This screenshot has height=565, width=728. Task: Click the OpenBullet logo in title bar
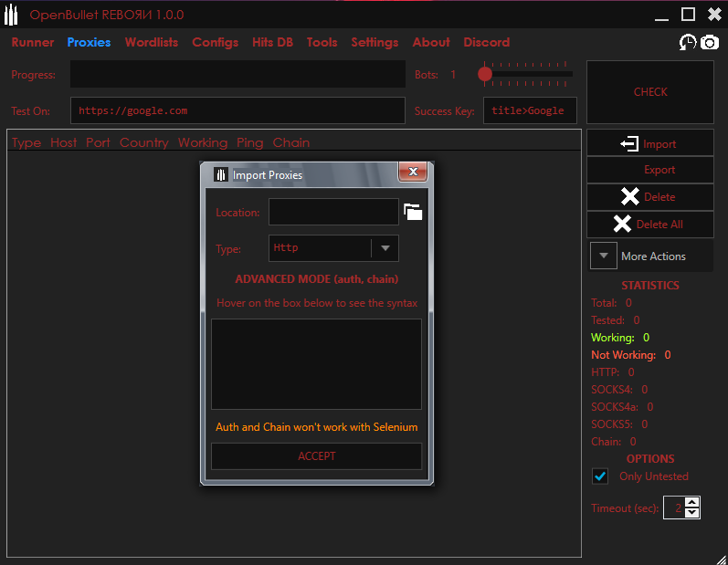coord(11,16)
